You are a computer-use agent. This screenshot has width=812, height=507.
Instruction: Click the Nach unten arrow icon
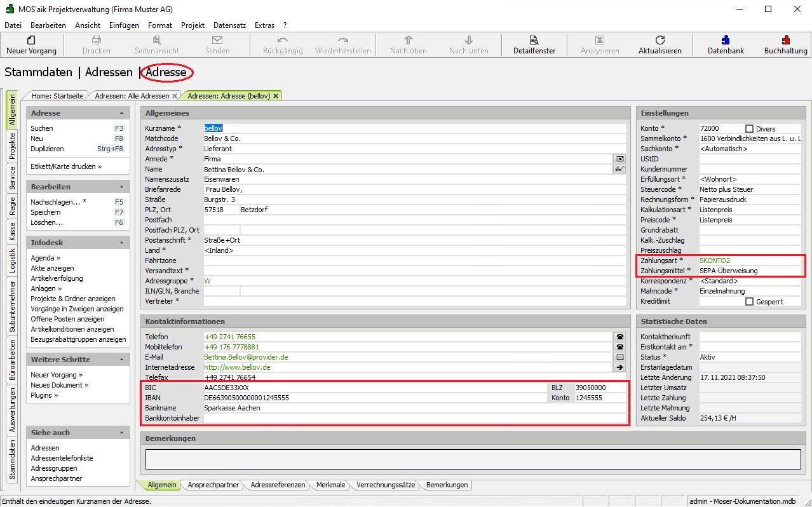[x=469, y=40]
